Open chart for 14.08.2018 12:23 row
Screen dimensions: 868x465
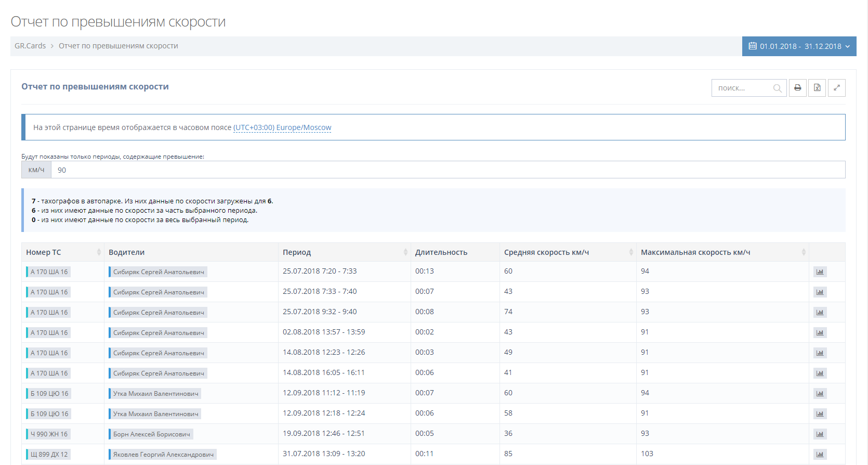820,353
